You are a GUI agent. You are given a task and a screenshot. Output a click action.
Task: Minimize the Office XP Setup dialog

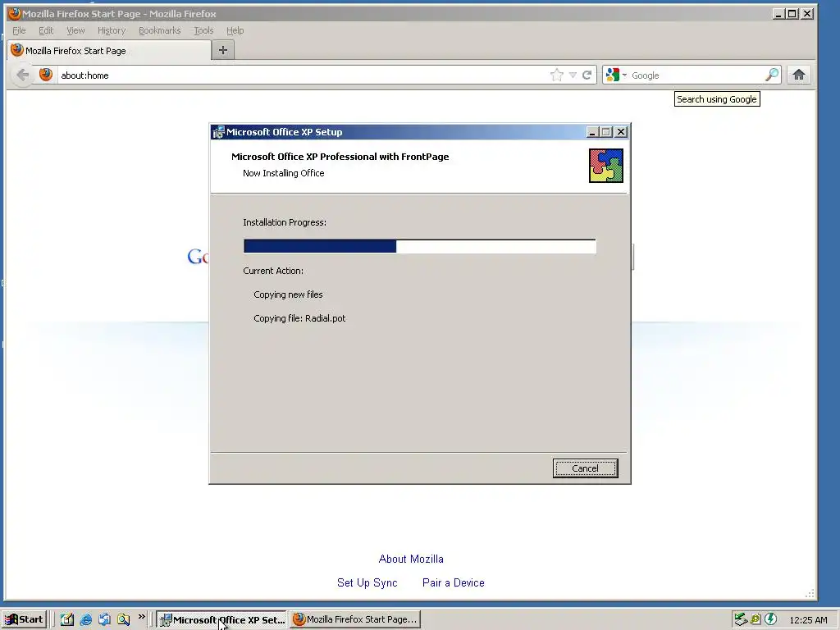coord(592,132)
